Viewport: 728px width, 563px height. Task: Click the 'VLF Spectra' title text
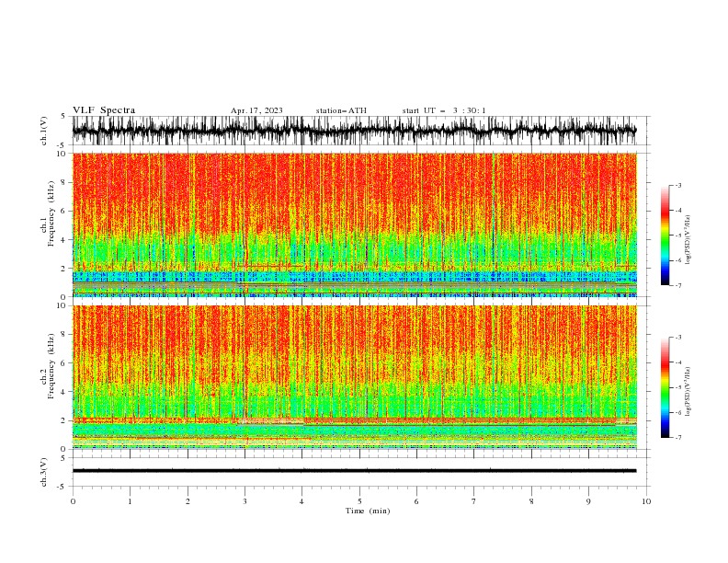104,110
